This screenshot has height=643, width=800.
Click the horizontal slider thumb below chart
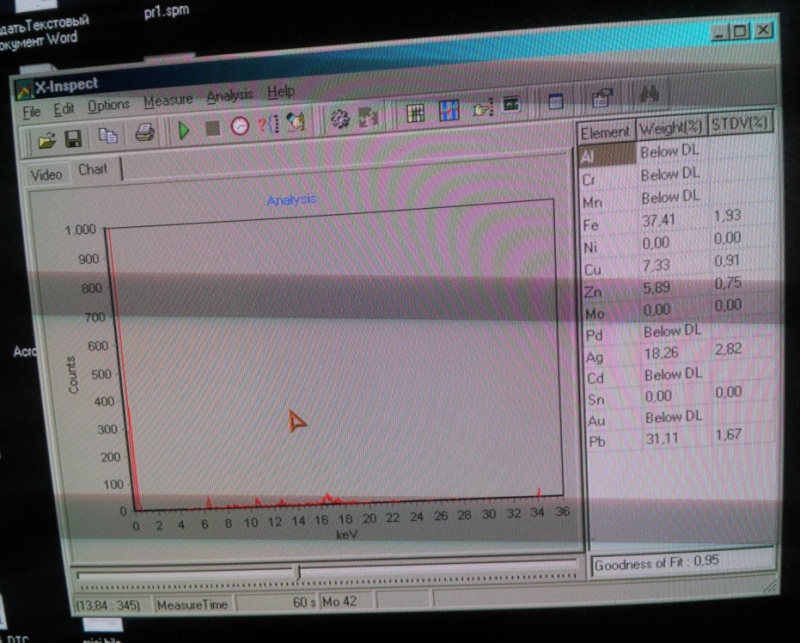click(297, 572)
